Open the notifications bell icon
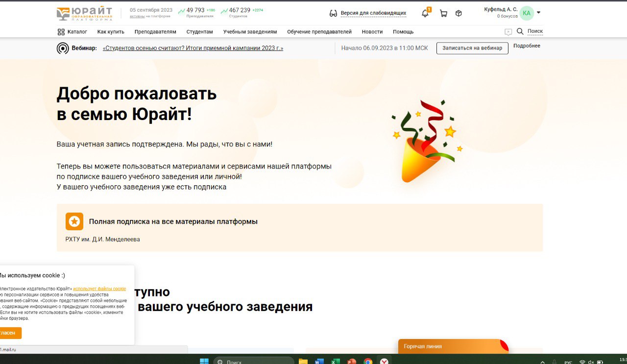Viewport: 627px width, 364px height. tap(425, 13)
